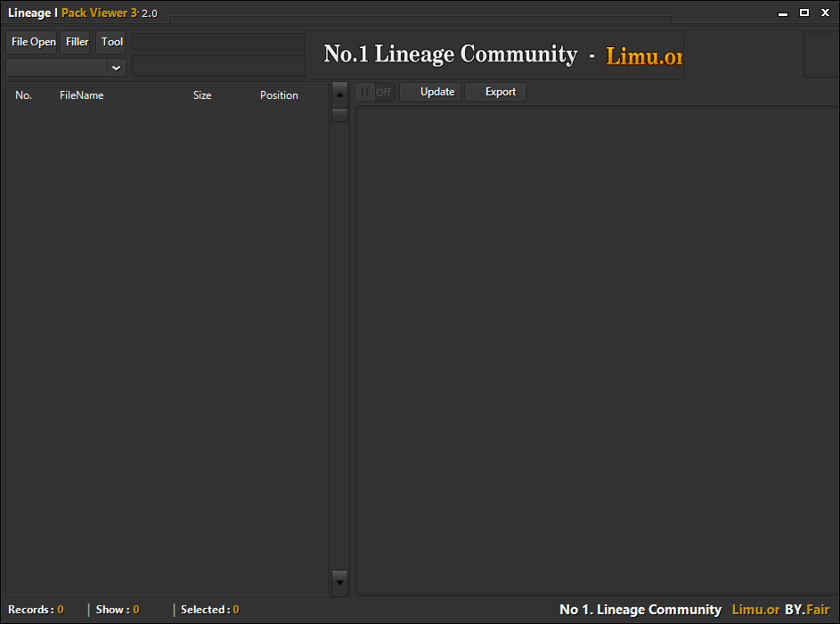Open a pack with File Open

pyautogui.click(x=31, y=42)
